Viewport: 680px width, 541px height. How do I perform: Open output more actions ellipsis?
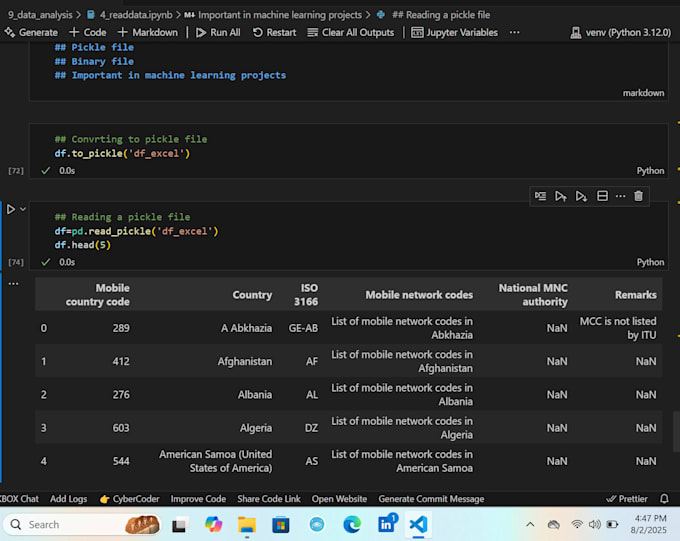13,284
